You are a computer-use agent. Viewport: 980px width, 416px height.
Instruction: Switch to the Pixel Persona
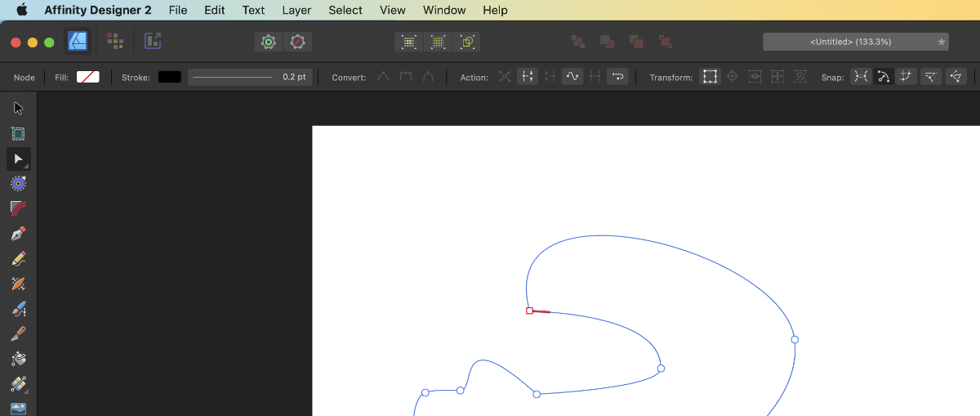coord(115,41)
